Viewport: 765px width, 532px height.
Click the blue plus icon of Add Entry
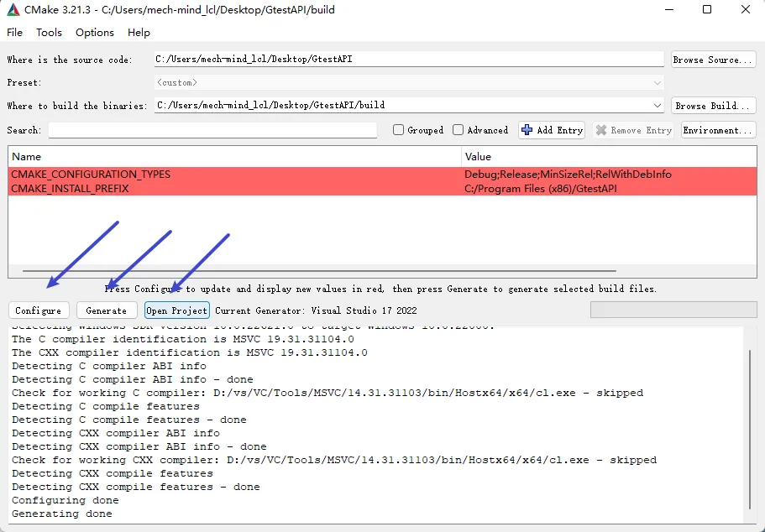coord(527,130)
